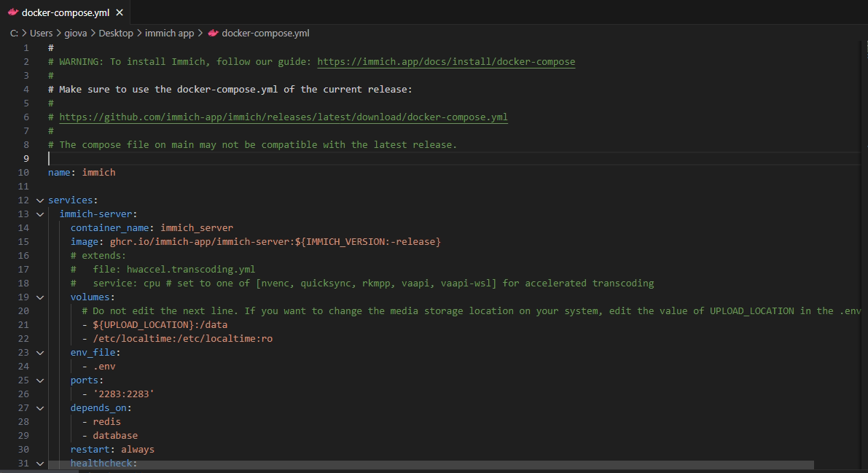Collapse the 'env_file:' section fold arrow
The image size is (868, 473).
[40, 352]
